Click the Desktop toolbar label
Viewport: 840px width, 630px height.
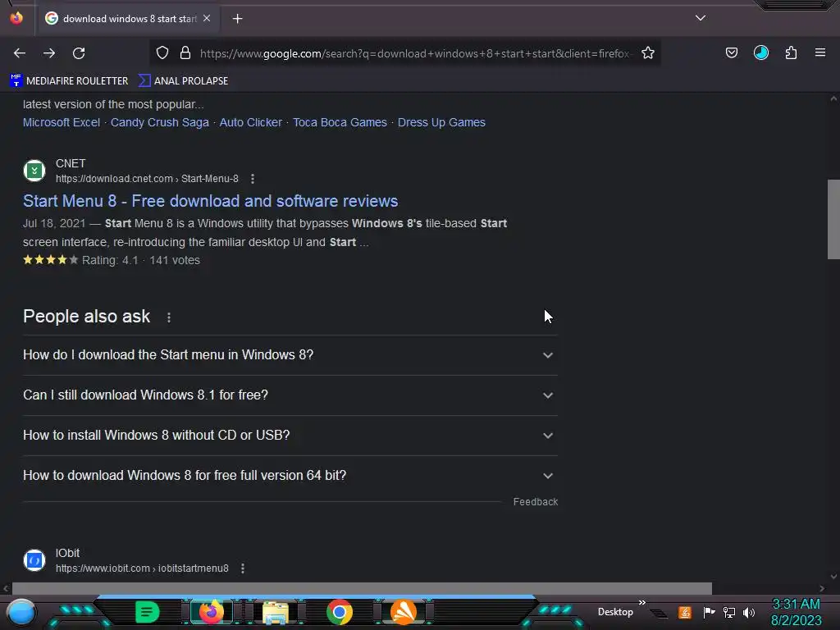click(615, 612)
